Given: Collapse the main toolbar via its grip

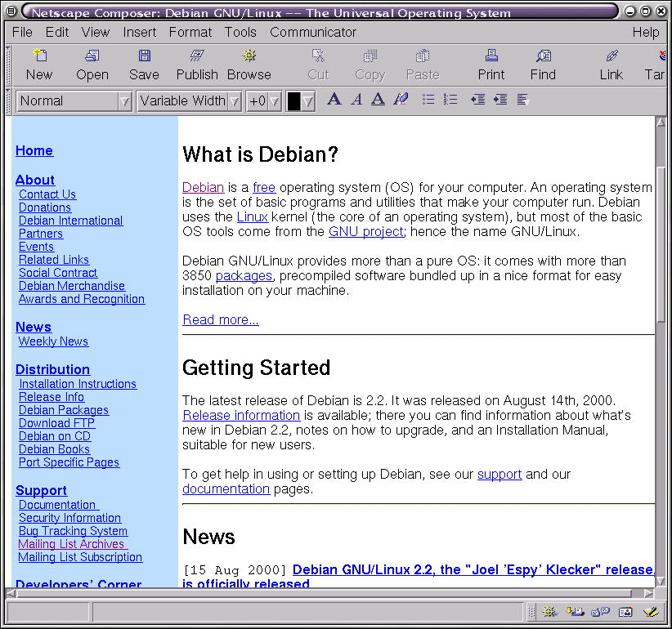Looking at the screenshot, I should pos(8,65).
